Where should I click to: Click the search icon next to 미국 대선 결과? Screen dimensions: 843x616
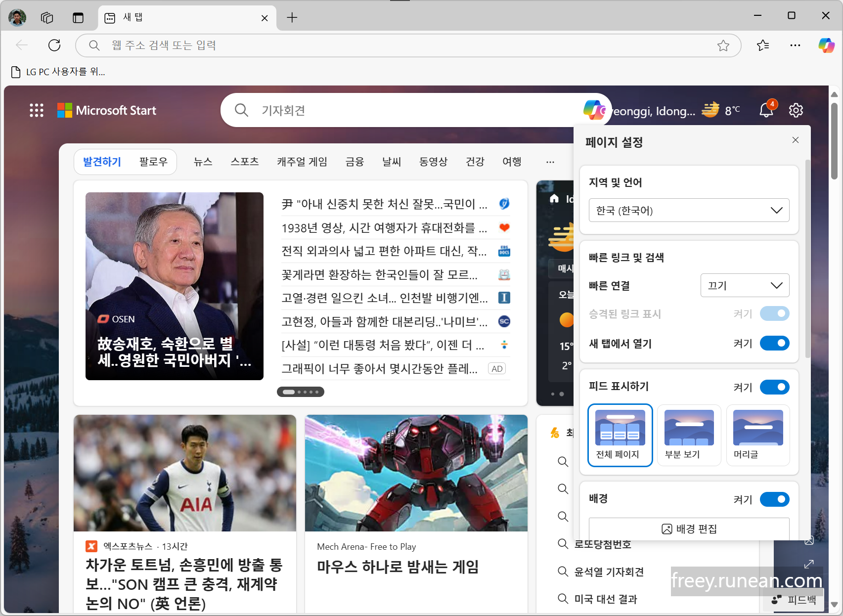coord(563,599)
